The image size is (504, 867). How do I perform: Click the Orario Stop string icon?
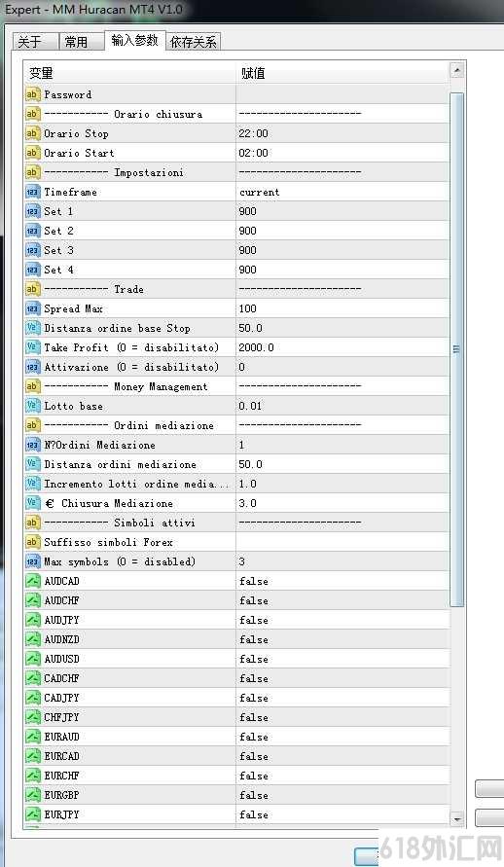pyautogui.click(x=33, y=133)
